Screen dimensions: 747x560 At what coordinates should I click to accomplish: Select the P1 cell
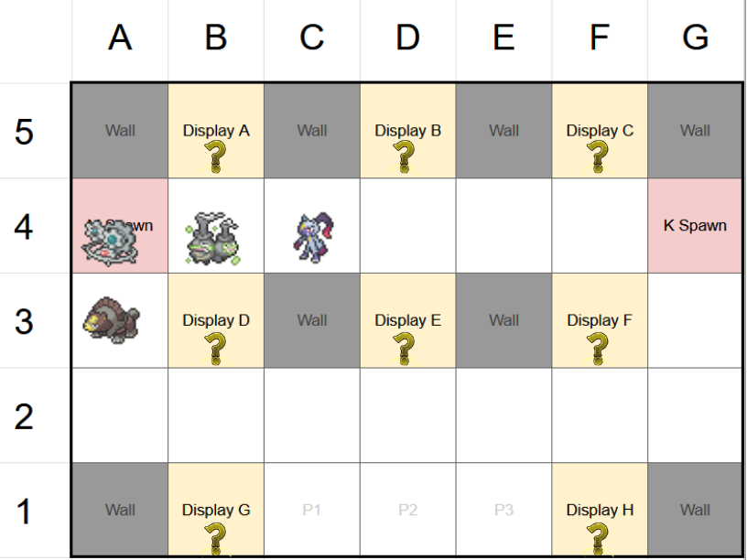click(311, 510)
